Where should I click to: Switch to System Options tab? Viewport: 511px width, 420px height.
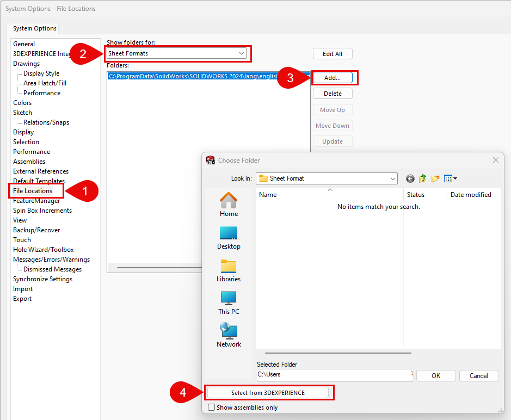click(x=34, y=28)
